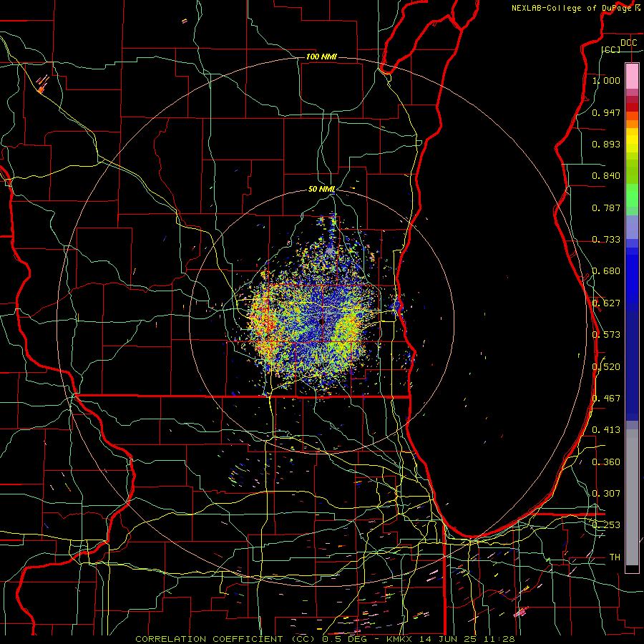This screenshot has height=644, width=644.
Task: Click the 0.573 scale value
Action: [x=606, y=335]
